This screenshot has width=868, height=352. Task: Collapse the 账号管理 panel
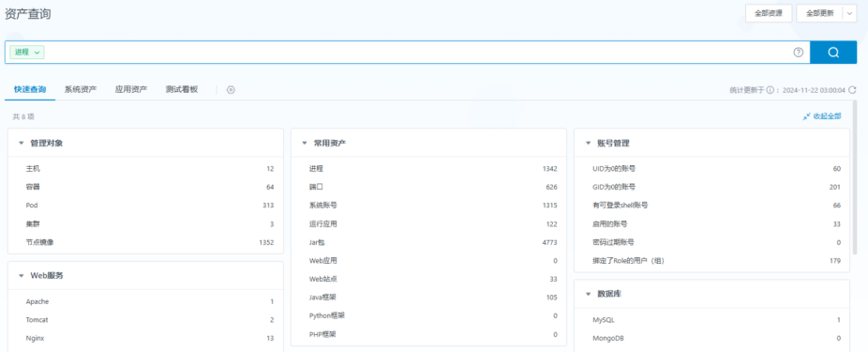pos(588,143)
